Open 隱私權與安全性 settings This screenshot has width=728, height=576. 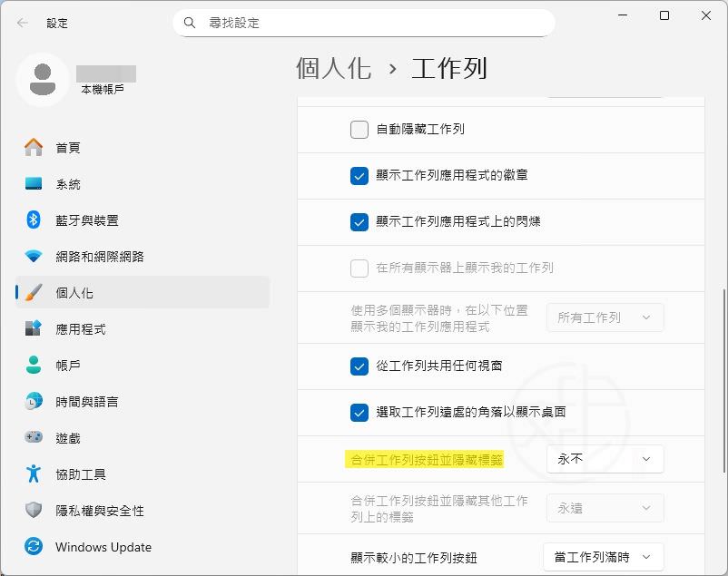143,511
